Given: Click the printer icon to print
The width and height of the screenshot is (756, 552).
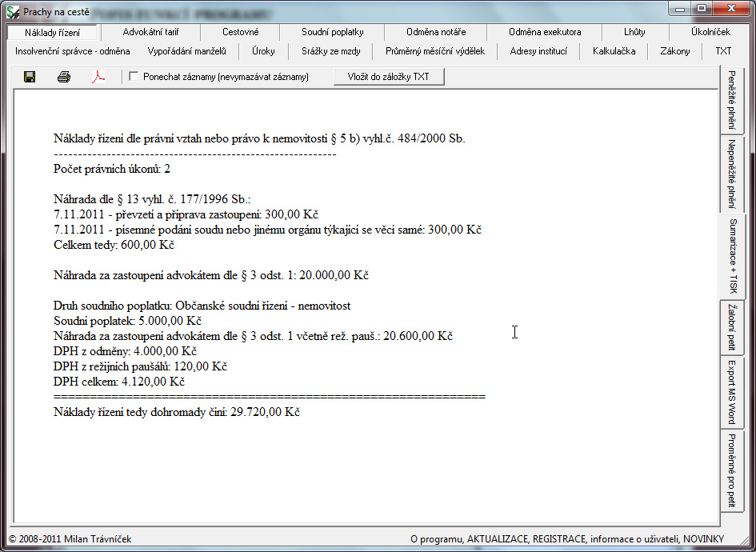Looking at the screenshot, I should (64, 77).
